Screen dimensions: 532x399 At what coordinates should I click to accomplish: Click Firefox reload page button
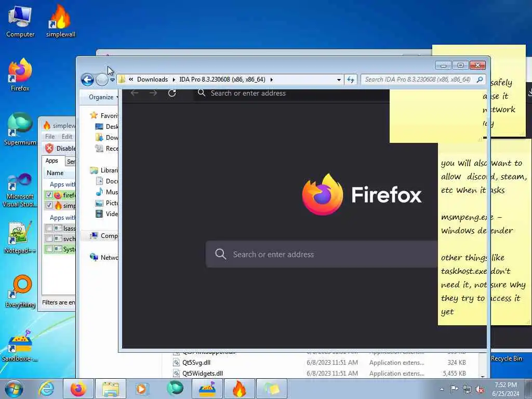pyautogui.click(x=172, y=93)
